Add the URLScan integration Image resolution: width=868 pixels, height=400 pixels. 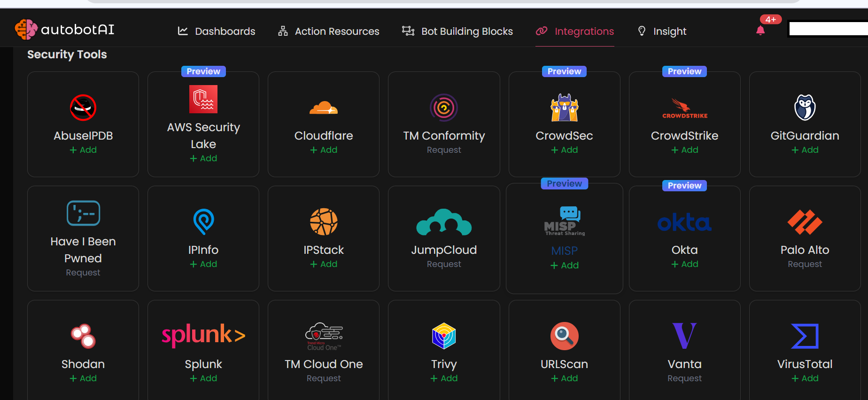pos(565,378)
